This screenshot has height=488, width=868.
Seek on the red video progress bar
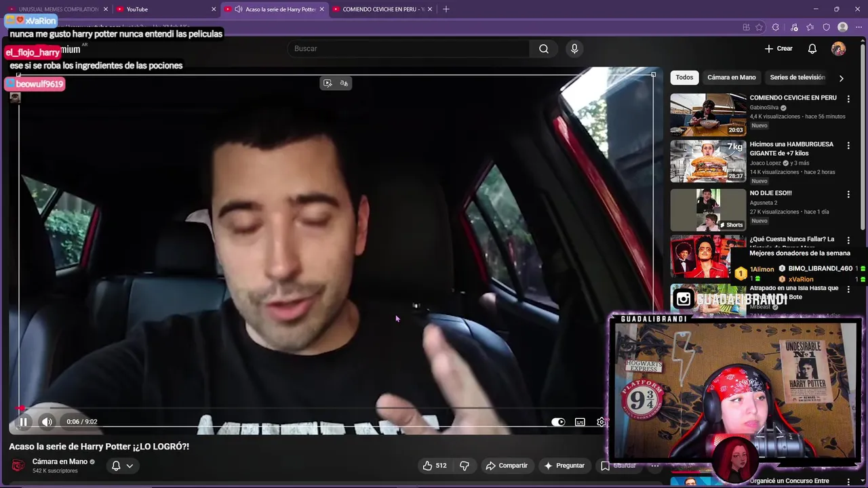click(x=336, y=409)
